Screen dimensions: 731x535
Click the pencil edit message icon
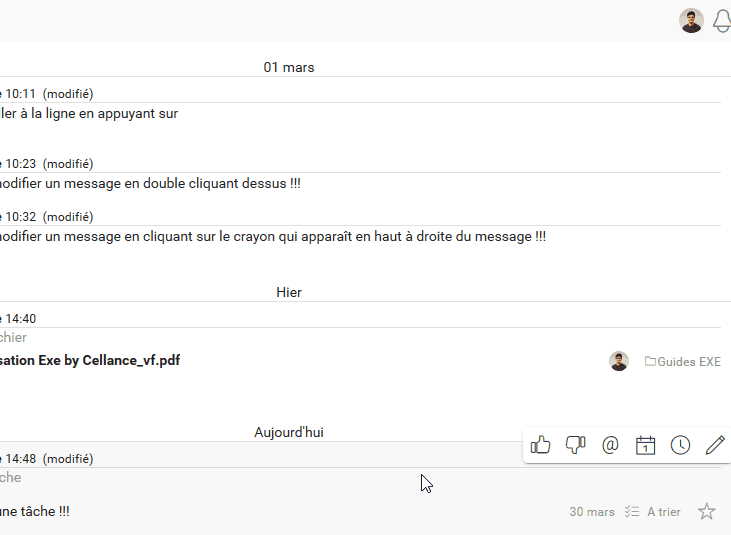[714, 445]
